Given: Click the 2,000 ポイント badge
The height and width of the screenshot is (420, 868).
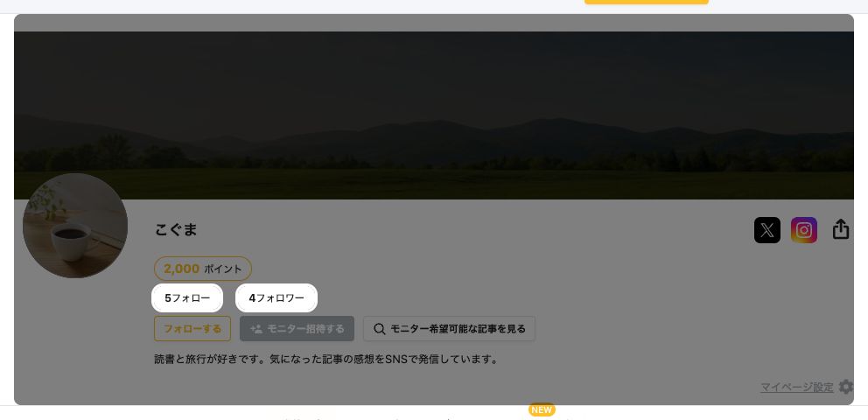Looking at the screenshot, I should point(203,269).
